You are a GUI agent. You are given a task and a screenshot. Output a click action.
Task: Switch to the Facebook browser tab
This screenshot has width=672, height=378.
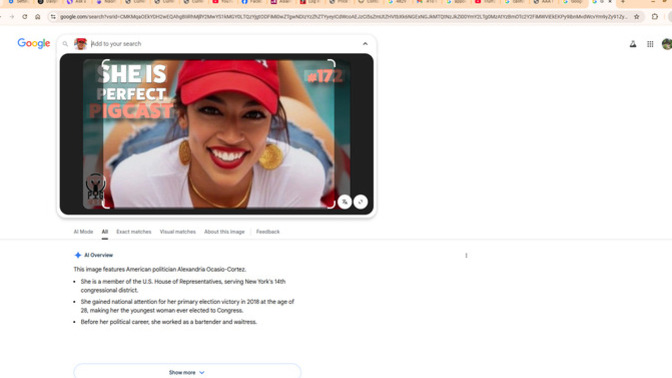point(251,2)
